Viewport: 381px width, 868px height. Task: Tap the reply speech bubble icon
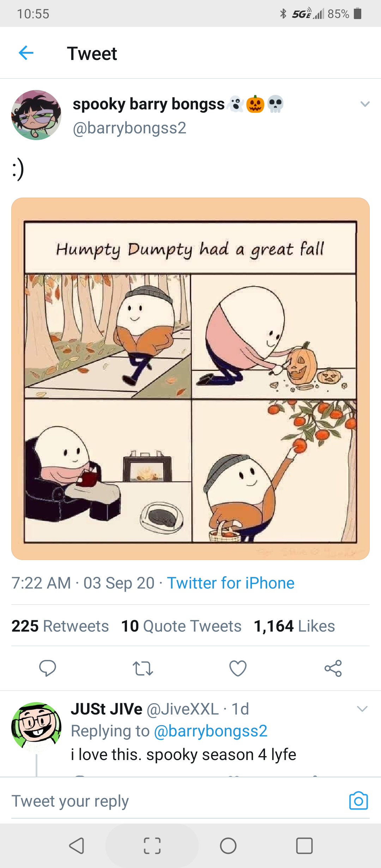(48, 668)
